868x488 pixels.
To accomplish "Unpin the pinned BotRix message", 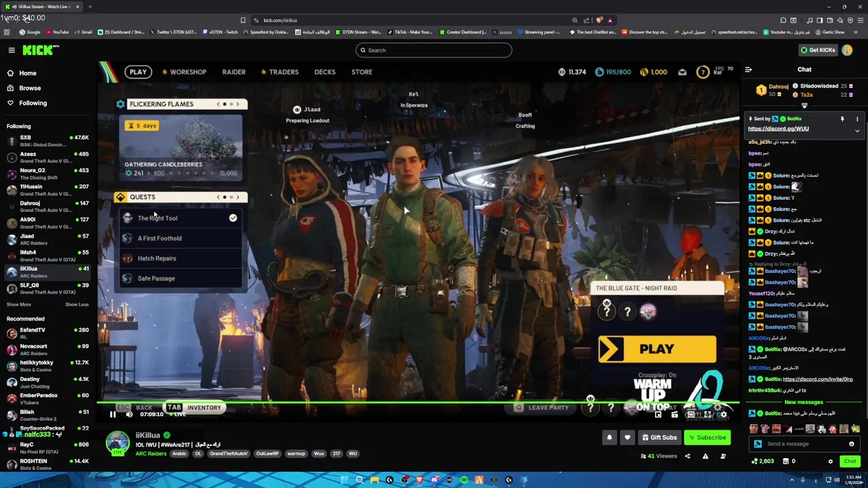I will 842,119.
